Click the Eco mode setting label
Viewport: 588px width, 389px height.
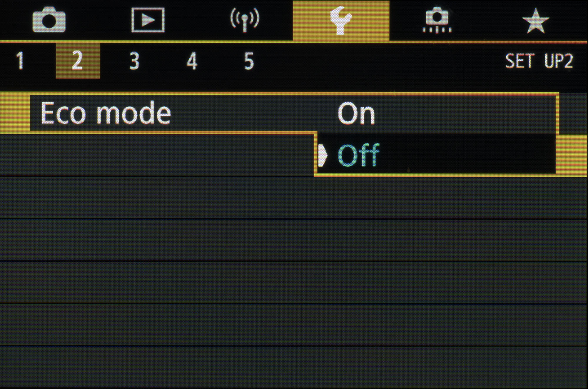[106, 113]
